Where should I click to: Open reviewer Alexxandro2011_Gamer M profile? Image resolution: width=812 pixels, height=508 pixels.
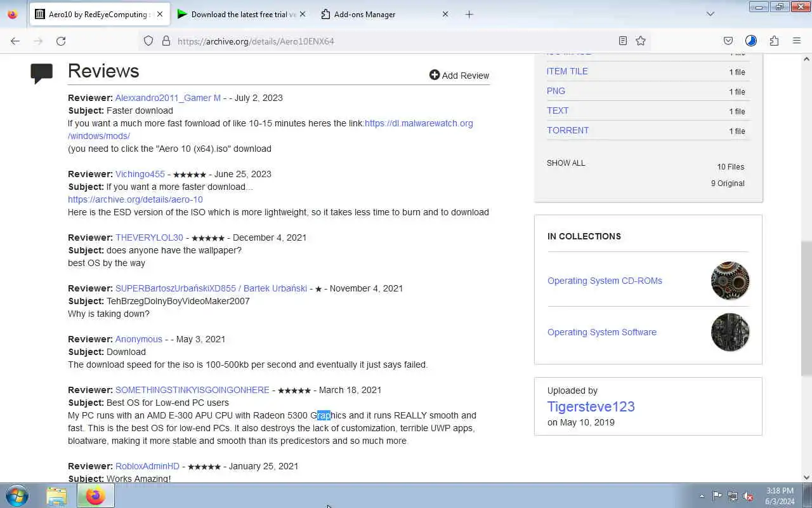click(168, 98)
